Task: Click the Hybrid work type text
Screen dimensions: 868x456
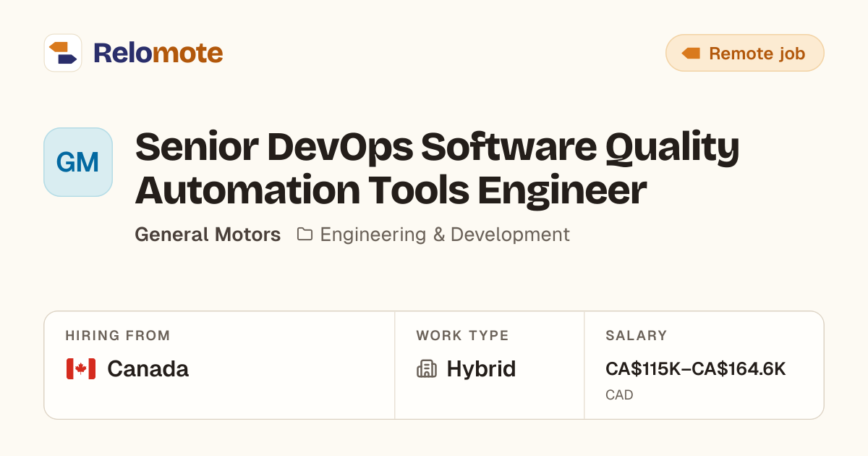Action: pos(481,369)
